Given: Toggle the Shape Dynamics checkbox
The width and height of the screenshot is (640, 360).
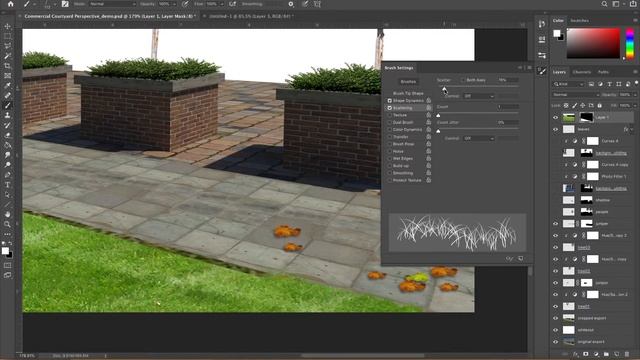Looking at the screenshot, I should click(389, 100).
